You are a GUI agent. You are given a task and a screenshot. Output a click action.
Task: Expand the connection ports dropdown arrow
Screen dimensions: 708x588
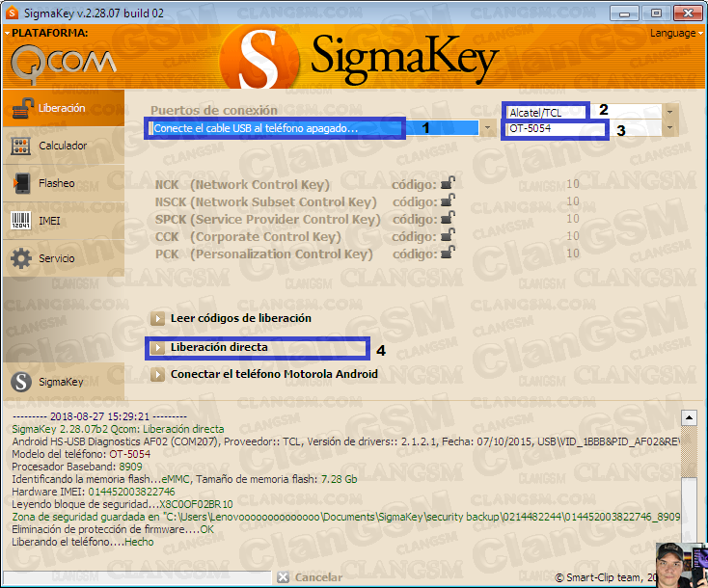click(x=487, y=127)
